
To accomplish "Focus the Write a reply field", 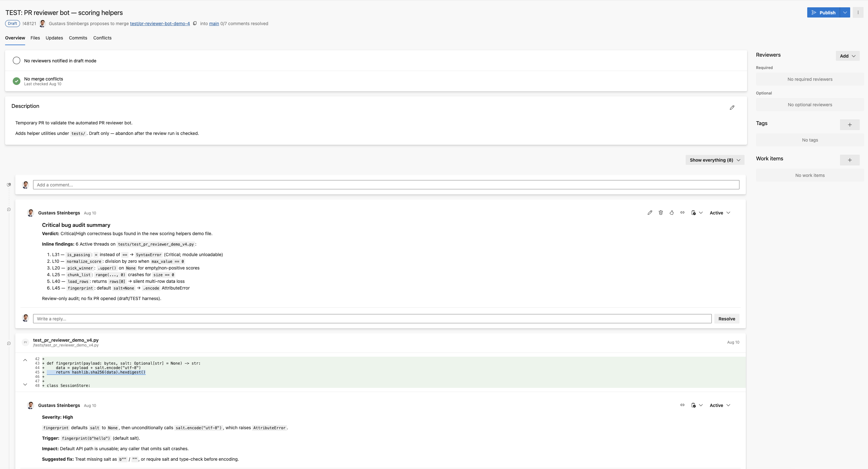I will coord(372,319).
